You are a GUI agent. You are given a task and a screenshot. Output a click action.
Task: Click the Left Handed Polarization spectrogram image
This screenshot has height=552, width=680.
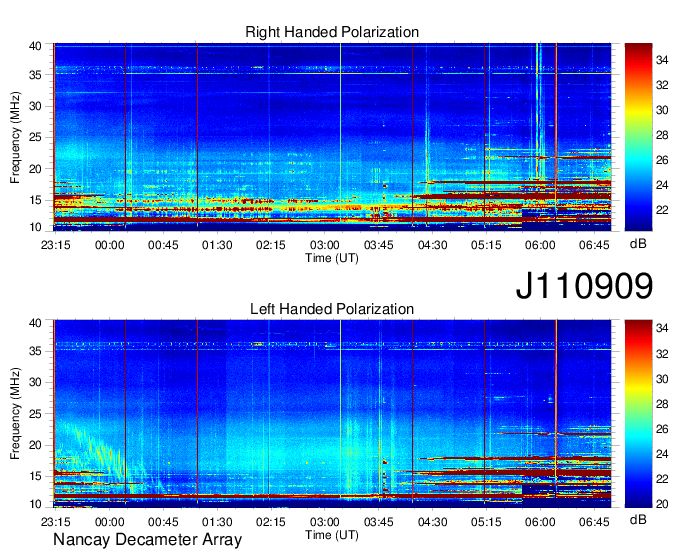(332, 414)
